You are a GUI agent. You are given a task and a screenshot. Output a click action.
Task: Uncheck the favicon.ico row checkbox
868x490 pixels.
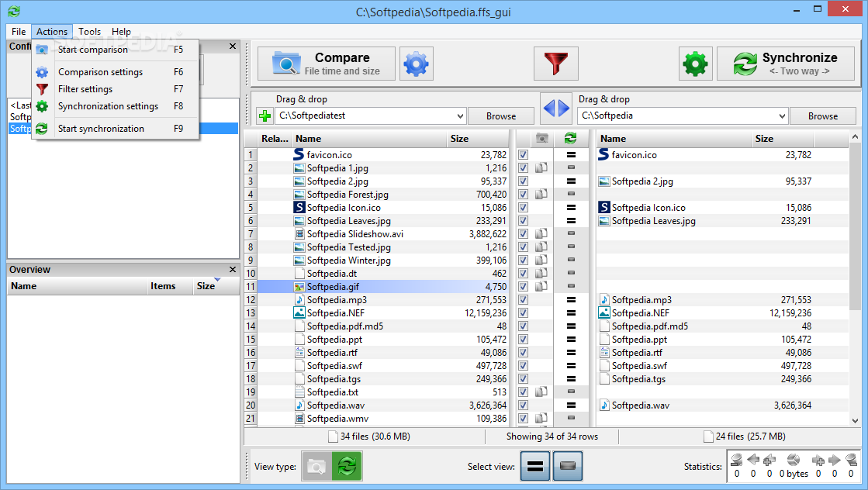[x=523, y=155]
